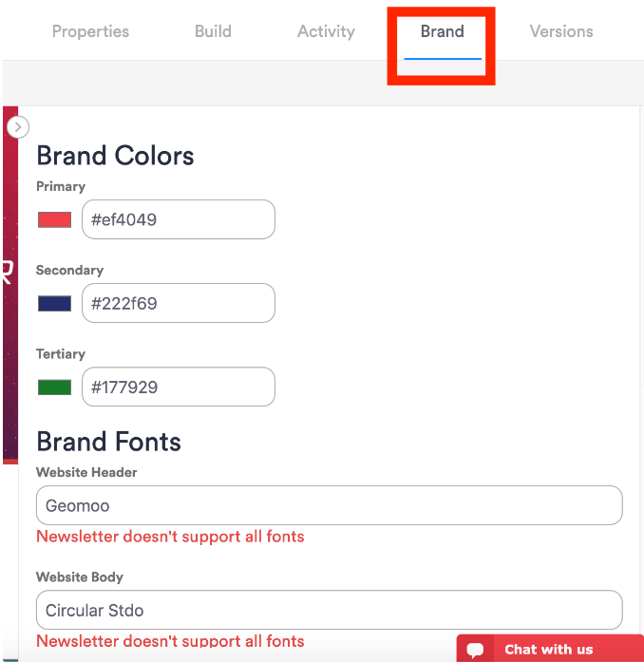Go to the Versions tab

[x=560, y=31]
